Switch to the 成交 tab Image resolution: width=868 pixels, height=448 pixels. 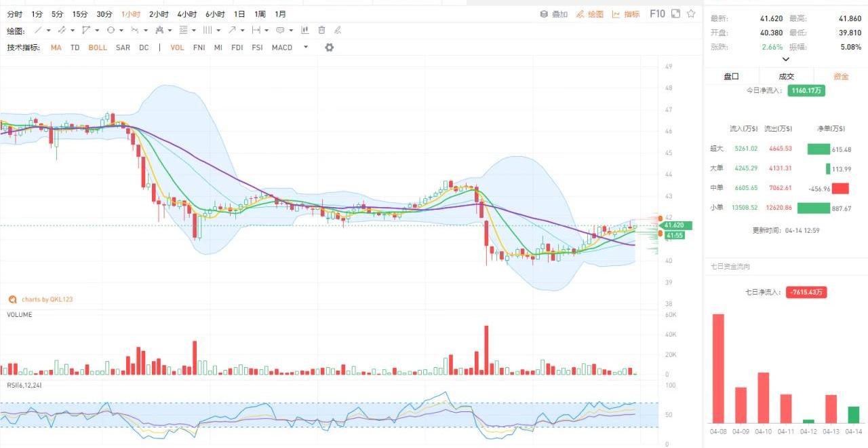(x=786, y=77)
